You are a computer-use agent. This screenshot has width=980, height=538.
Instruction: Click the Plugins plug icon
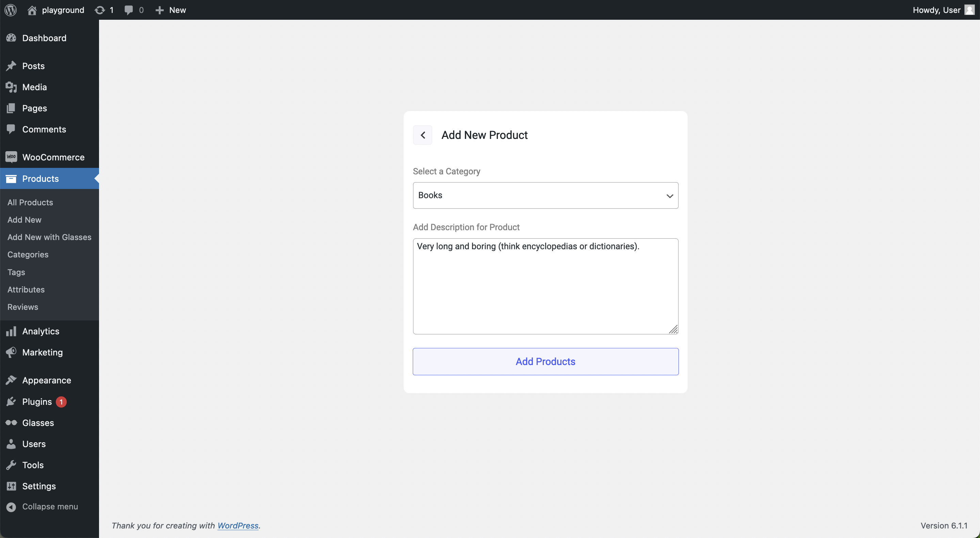pyautogui.click(x=11, y=401)
